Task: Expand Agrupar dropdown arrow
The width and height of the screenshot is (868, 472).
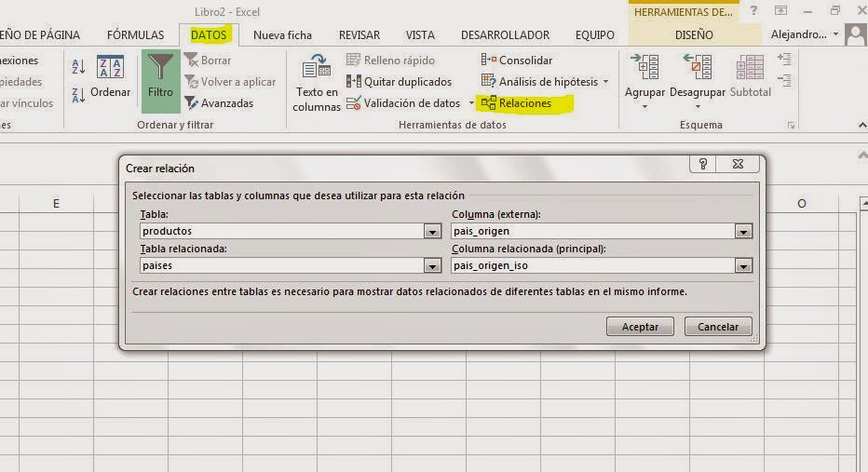Action: pyautogui.click(x=644, y=107)
